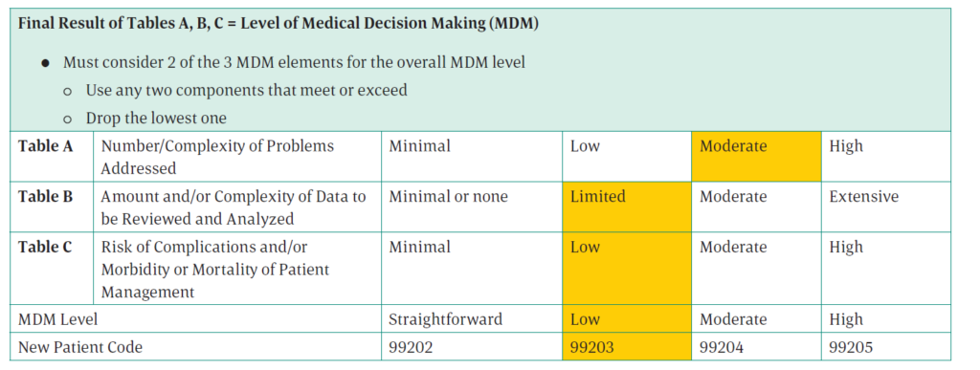980x370 pixels.
Task: Click the highlighted Low cell in Table C
Action: point(627,269)
